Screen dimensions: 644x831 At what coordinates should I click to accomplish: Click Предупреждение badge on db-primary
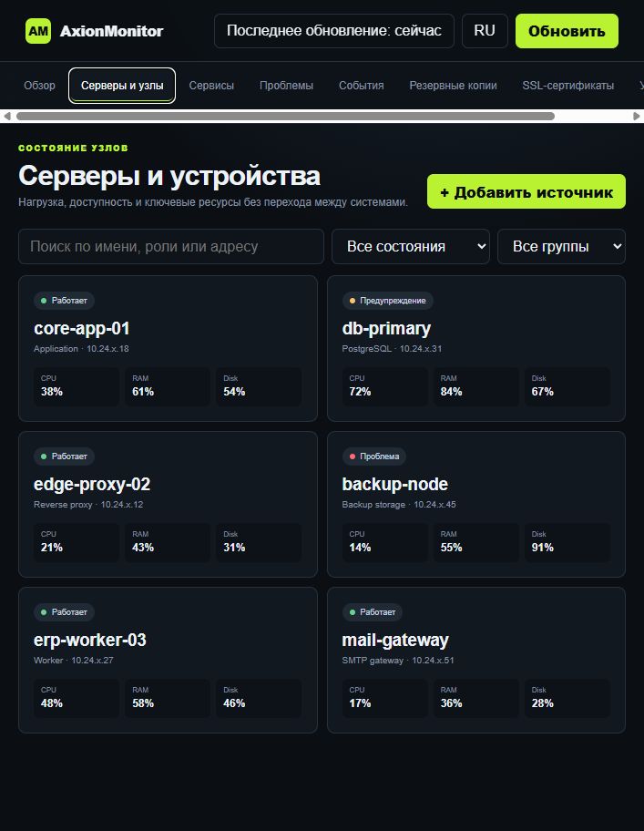click(388, 301)
